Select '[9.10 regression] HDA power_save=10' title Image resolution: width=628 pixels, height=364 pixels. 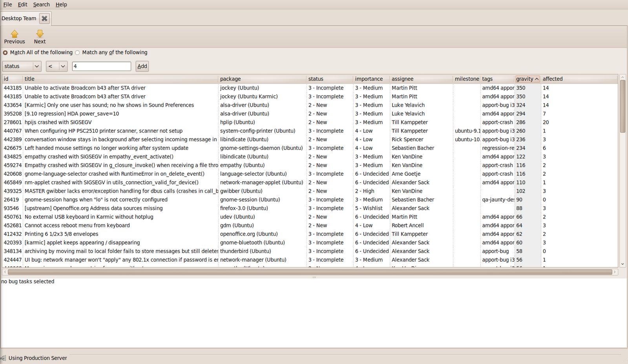(x=72, y=114)
